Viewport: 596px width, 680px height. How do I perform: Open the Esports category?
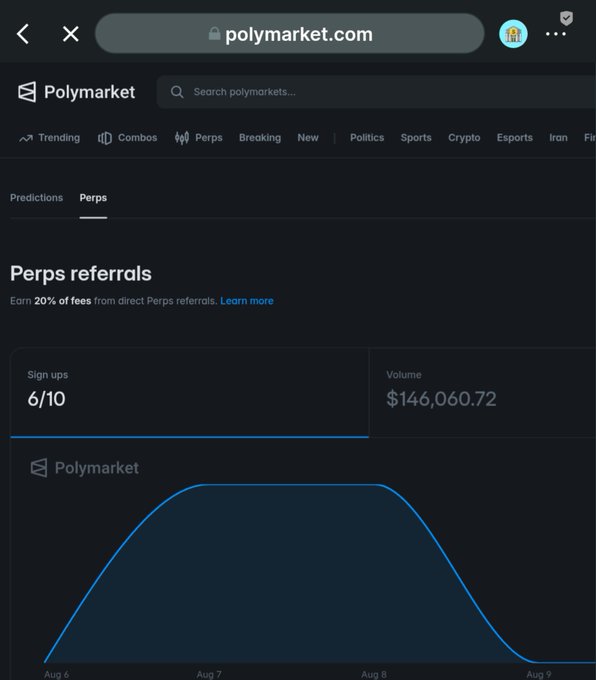514,138
